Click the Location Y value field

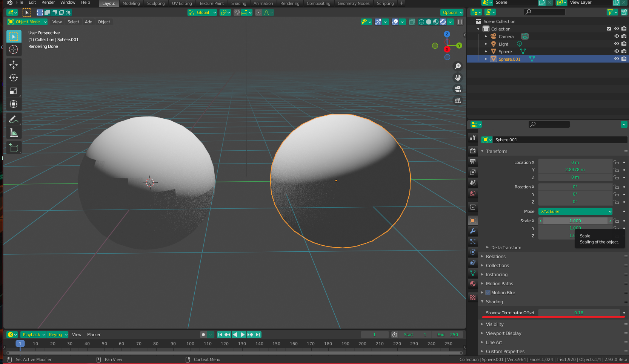tap(575, 170)
